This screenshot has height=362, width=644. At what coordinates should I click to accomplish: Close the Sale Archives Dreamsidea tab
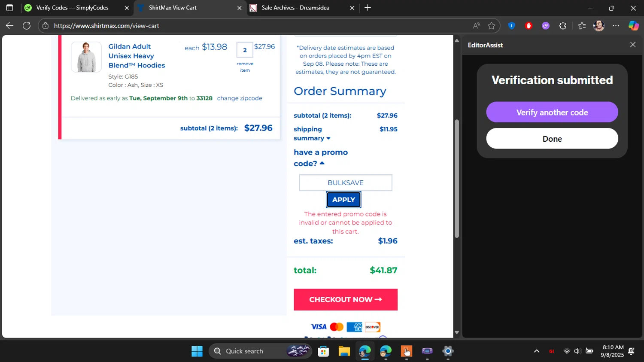pyautogui.click(x=352, y=8)
